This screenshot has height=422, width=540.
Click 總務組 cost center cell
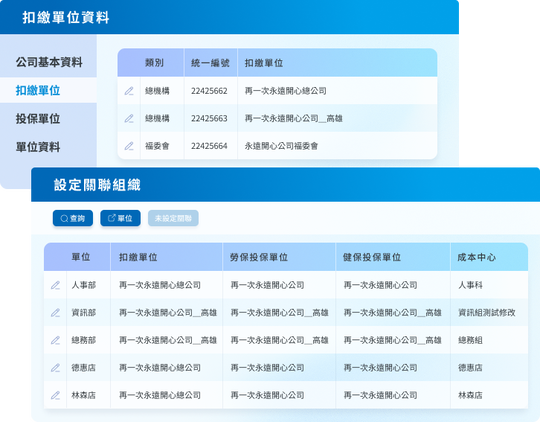(x=470, y=340)
